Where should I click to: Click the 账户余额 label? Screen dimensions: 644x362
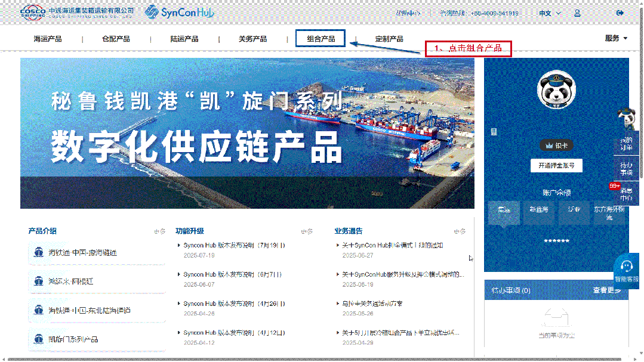[x=556, y=193]
